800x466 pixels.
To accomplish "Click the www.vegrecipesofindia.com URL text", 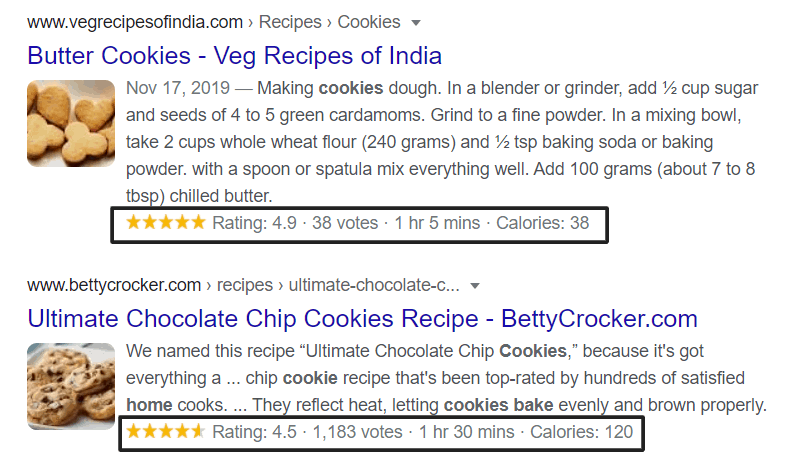I will point(135,22).
